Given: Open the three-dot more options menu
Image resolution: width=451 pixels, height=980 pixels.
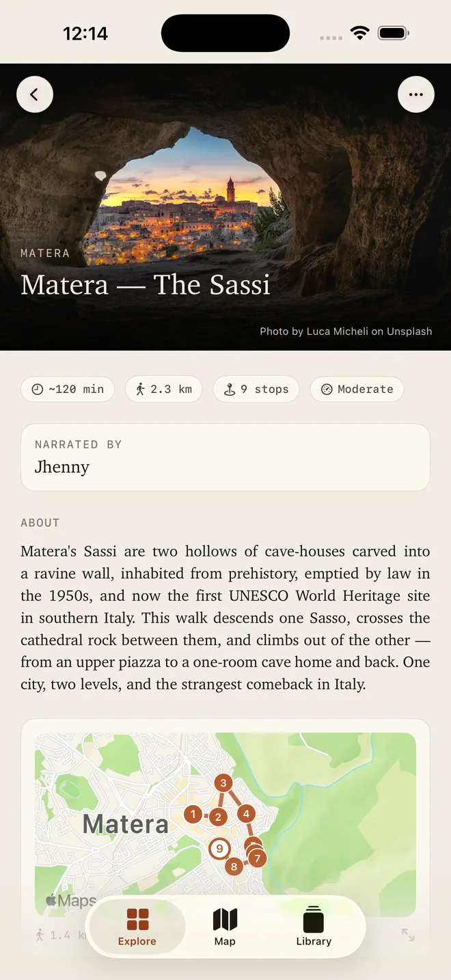Looking at the screenshot, I should tap(415, 94).
